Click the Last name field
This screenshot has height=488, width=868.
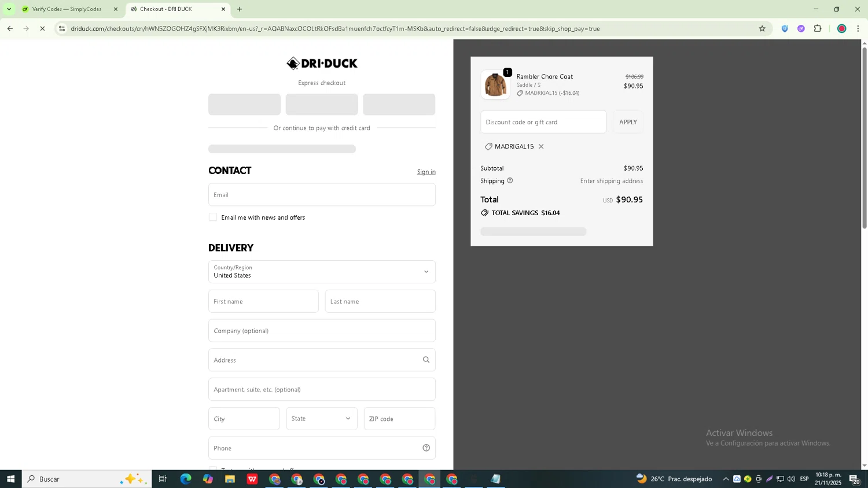[380, 301]
